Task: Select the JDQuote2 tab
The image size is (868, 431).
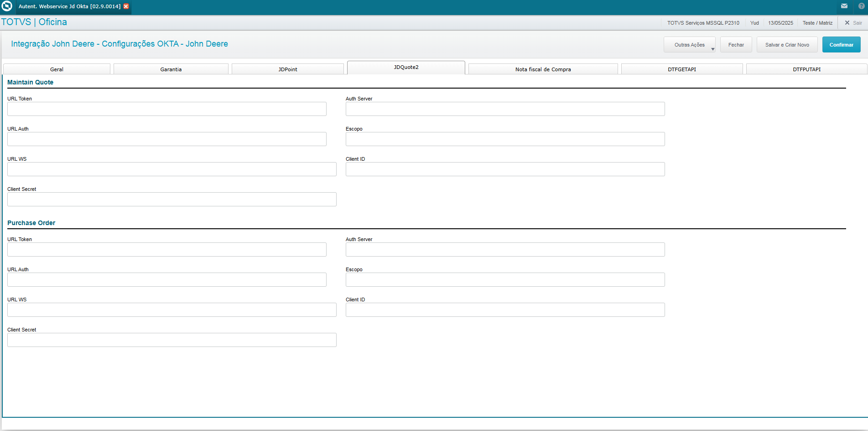Action: coord(406,68)
